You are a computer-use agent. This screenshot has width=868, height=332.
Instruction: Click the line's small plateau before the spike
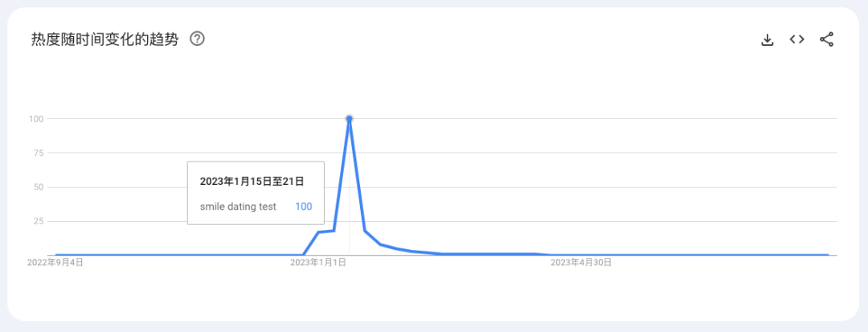(x=326, y=232)
